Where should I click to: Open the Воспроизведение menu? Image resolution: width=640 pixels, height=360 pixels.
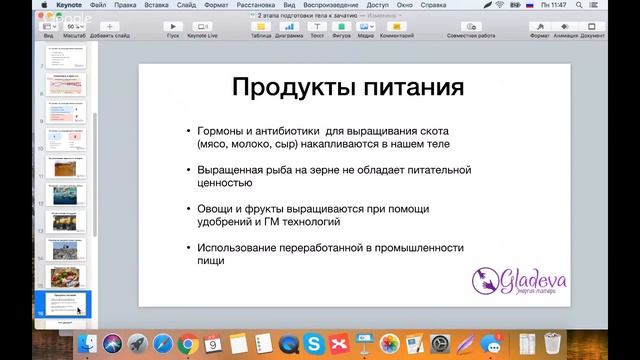[331, 5]
